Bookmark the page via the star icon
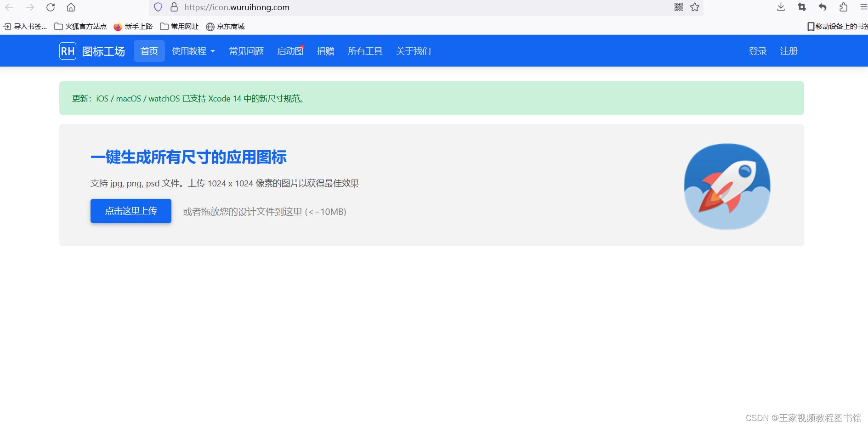Screen dimensions: 868x427 (x=694, y=7)
